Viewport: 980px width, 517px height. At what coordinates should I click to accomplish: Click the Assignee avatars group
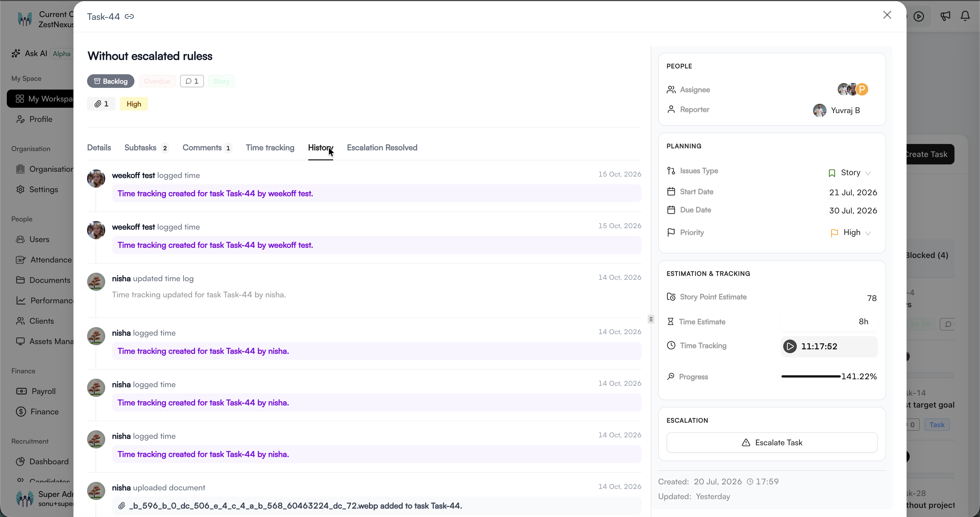pos(853,89)
